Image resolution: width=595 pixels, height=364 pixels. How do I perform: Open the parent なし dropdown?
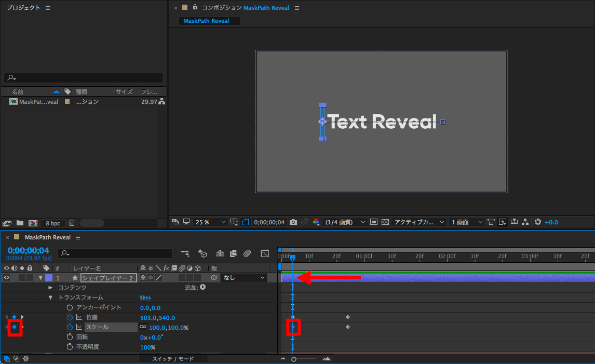pyautogui.click(x=244, y=278)
